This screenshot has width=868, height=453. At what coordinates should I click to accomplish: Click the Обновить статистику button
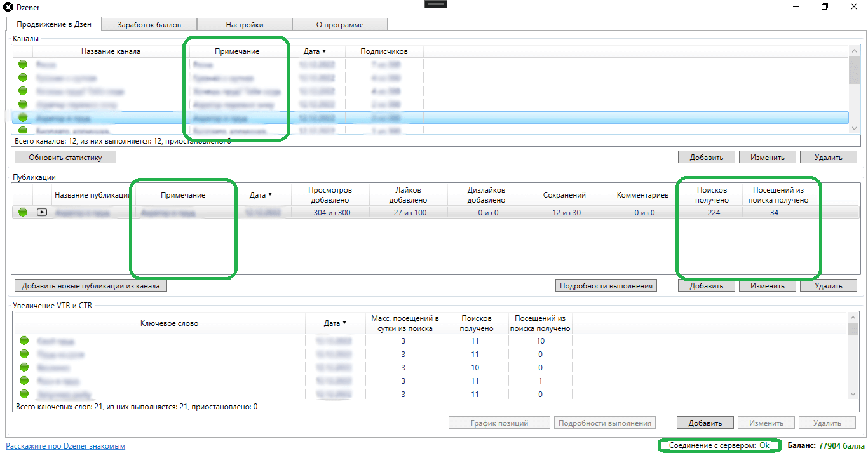[x=65, y=157]
